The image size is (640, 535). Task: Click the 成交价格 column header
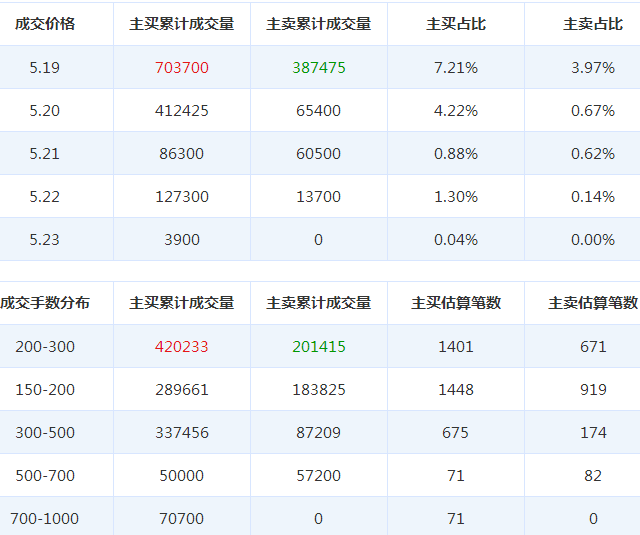tap(45, 24)
